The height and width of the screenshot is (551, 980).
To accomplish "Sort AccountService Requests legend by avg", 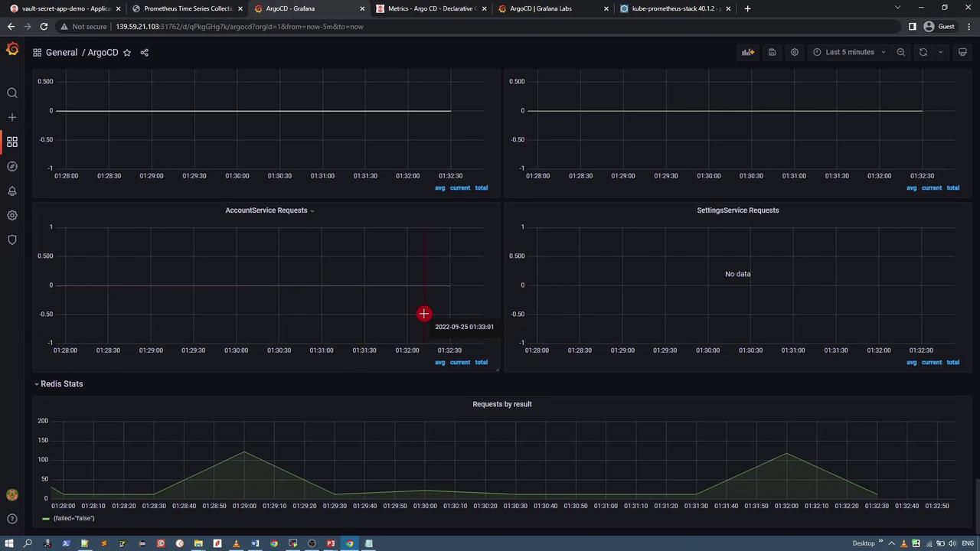I will (440, 363).
